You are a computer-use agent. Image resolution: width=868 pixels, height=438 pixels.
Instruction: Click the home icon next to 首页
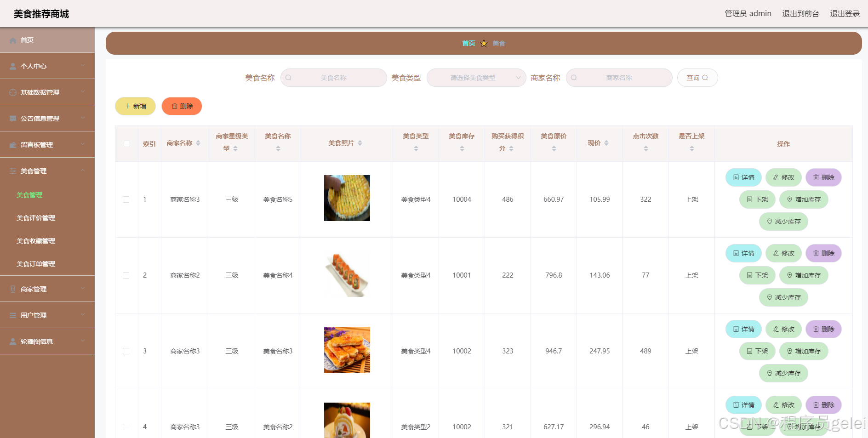[13, 40]
